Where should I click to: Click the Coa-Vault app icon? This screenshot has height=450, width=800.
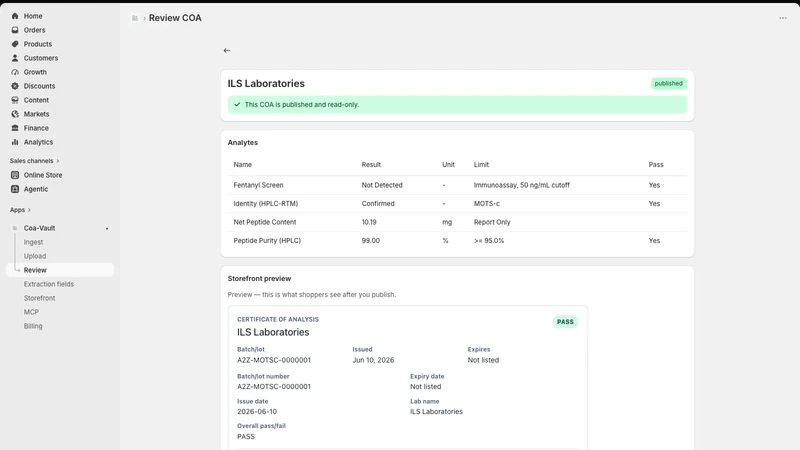(x=15, y=228)
